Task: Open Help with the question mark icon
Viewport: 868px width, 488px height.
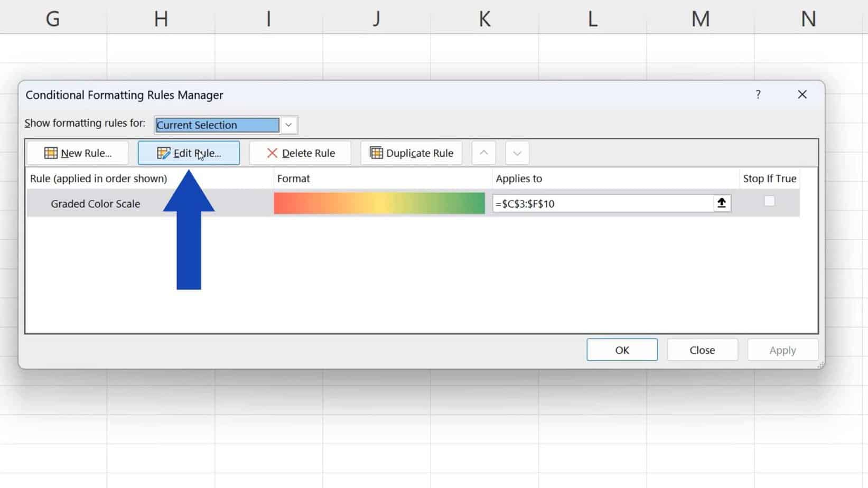Action: point(759,95)
